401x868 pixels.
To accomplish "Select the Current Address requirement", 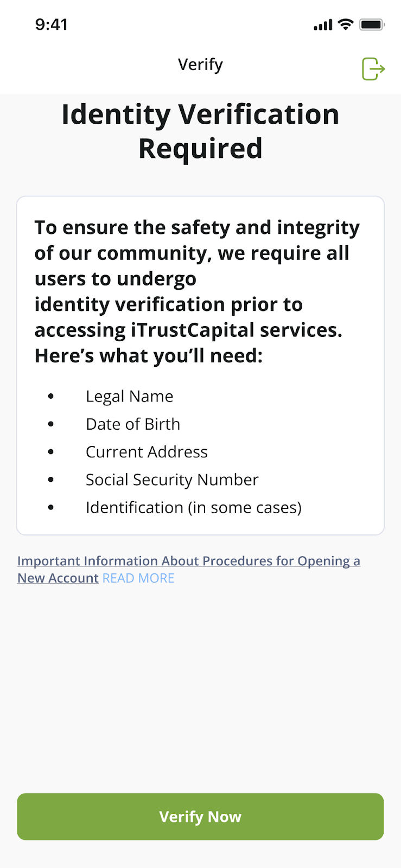I will [x=147, y=452].
